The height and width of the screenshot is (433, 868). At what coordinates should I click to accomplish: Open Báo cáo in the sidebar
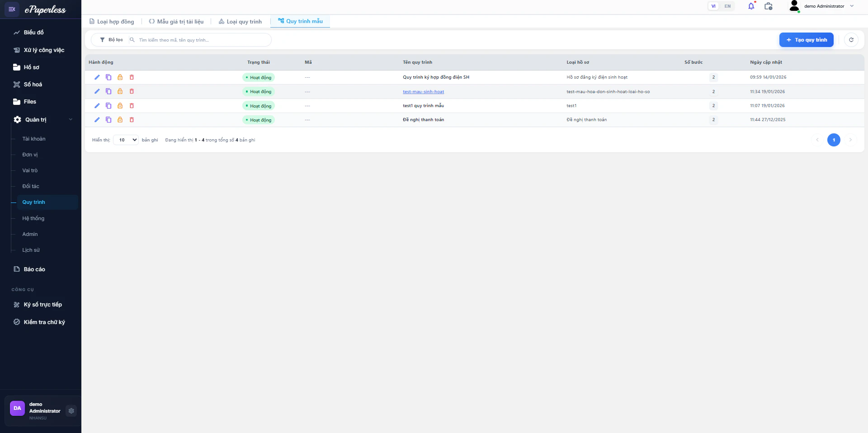click(34, 269)
